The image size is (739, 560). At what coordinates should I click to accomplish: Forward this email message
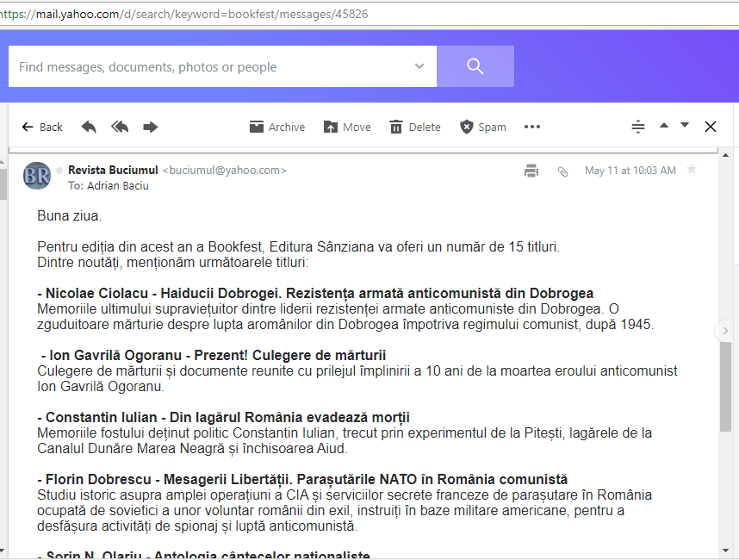(x=151, y=127)
